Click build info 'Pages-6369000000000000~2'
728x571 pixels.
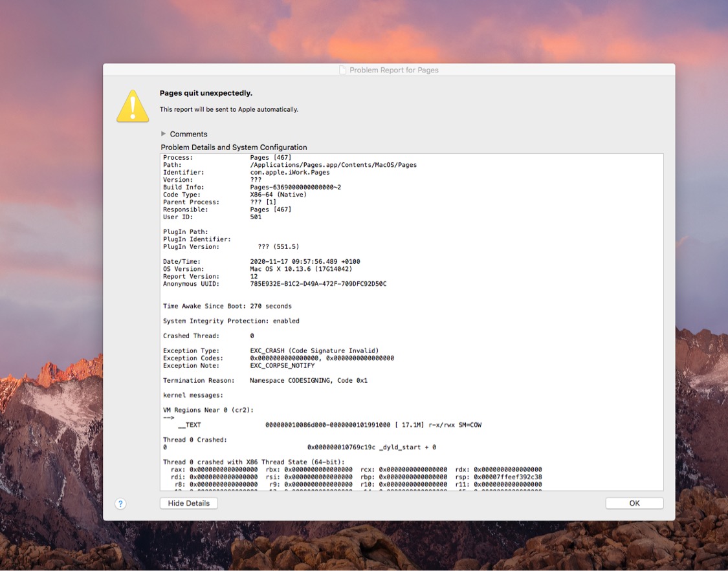[295, 188]
